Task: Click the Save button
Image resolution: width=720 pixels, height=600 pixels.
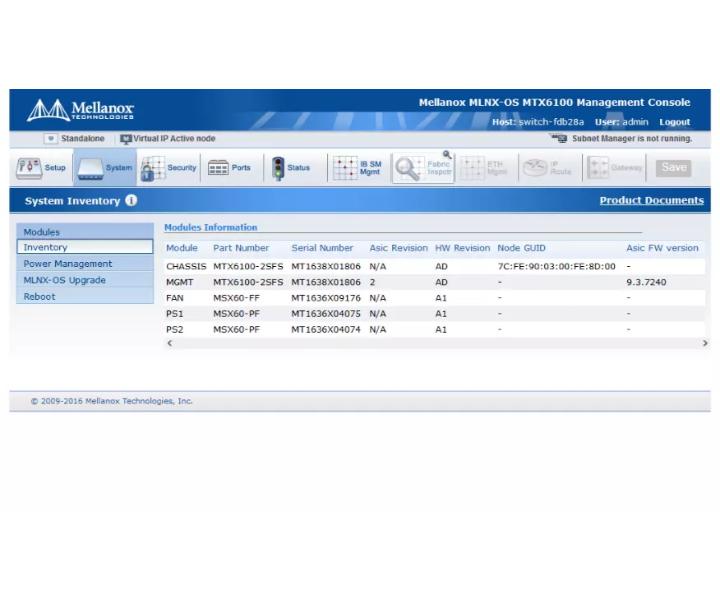Action: [x=674, y=168]
